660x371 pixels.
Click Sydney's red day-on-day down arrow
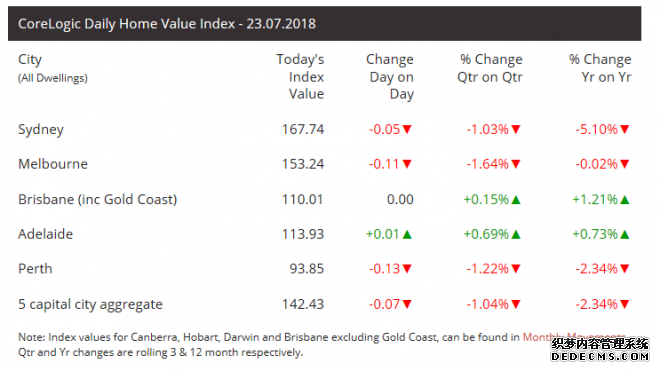[x=407, y=129]
